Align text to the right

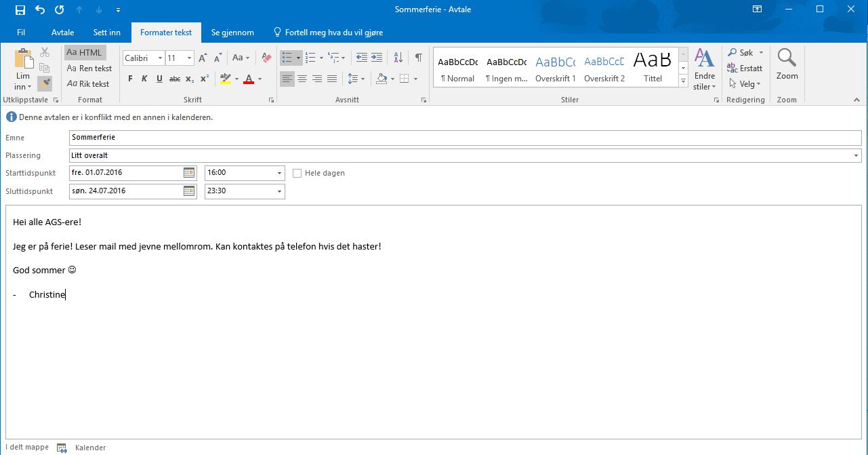[317, 79]
